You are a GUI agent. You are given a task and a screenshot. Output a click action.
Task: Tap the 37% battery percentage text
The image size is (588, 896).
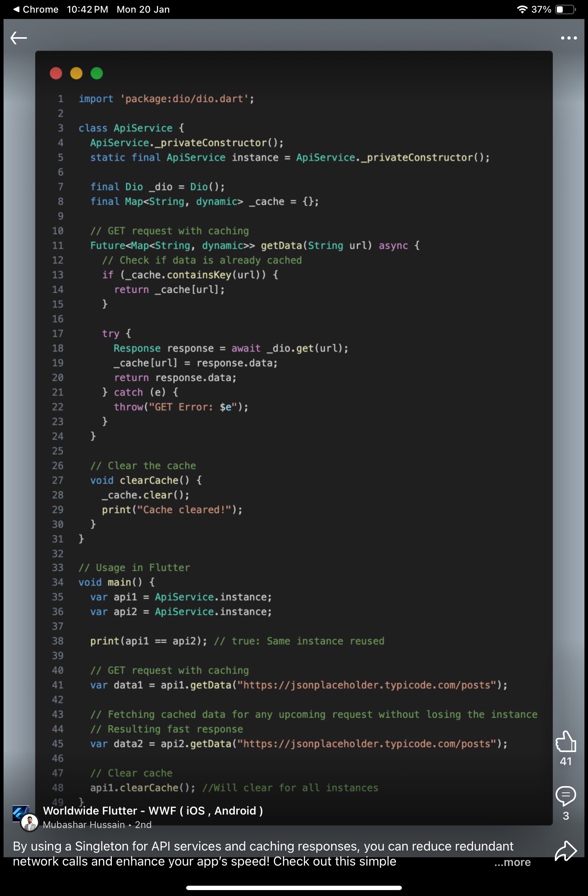(541, 9)
